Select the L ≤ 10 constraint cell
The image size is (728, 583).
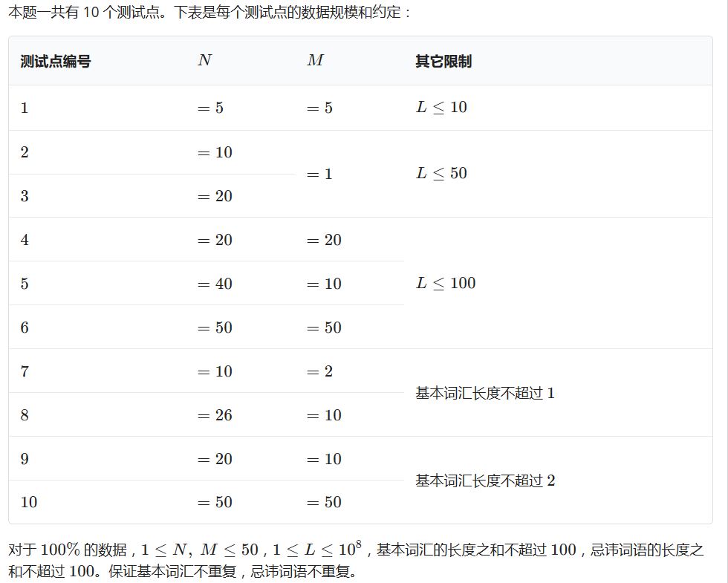pyautogui.click(x=441, y=108)
